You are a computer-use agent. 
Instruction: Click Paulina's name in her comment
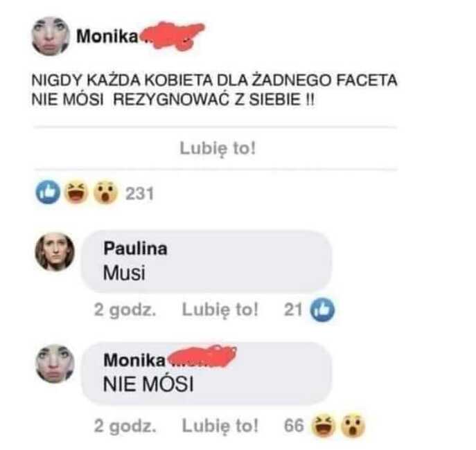135,249
